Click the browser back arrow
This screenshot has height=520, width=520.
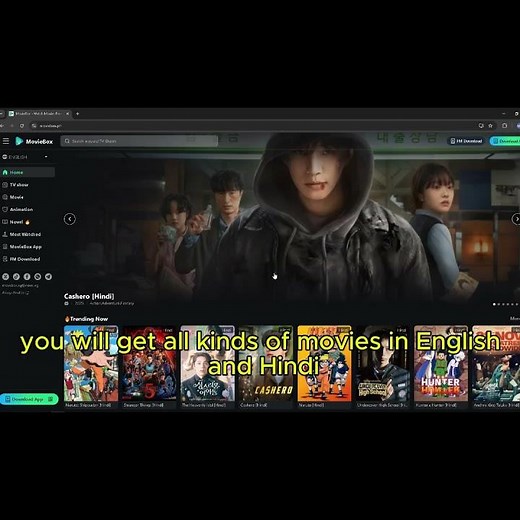[x=2, y=126]
